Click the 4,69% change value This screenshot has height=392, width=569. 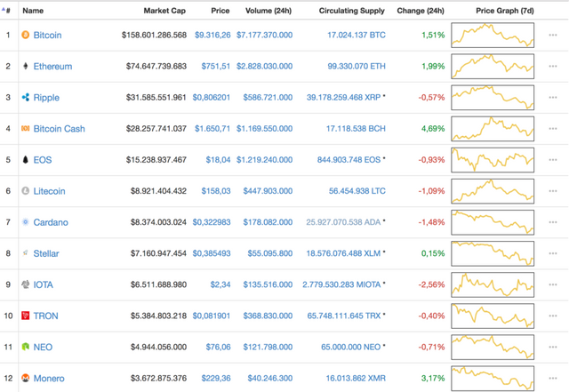(433, 129)
